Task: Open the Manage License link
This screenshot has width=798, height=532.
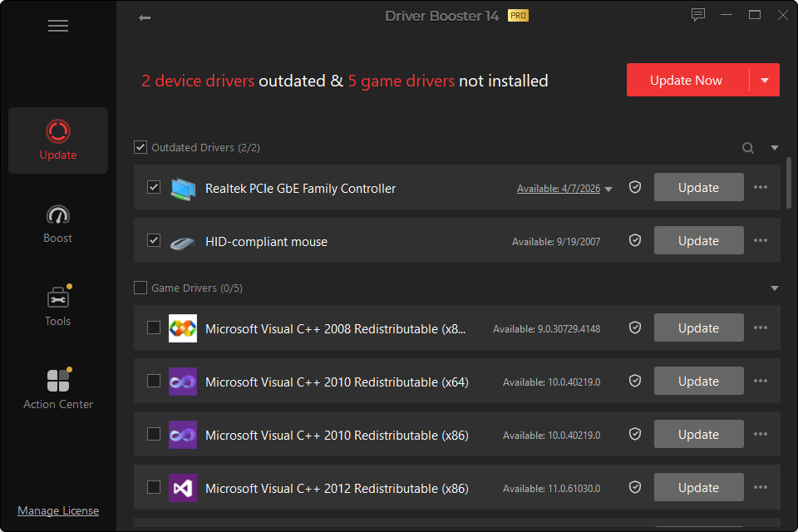Action: [x=58, y=510]
